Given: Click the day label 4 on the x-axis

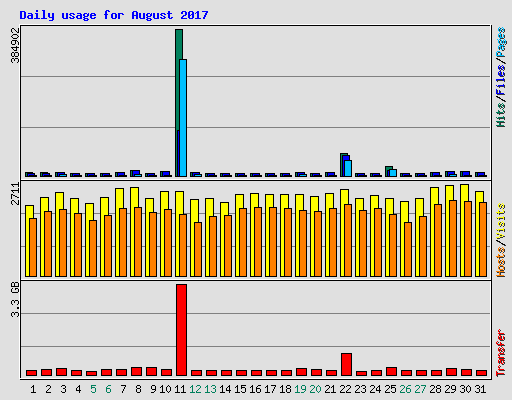Looking at the screenshot, I should tap(78, 389).
